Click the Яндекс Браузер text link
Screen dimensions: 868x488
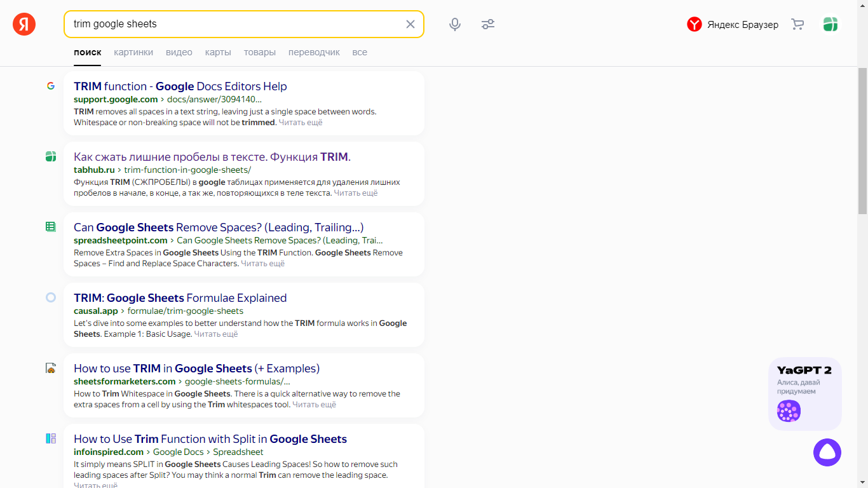743,25
